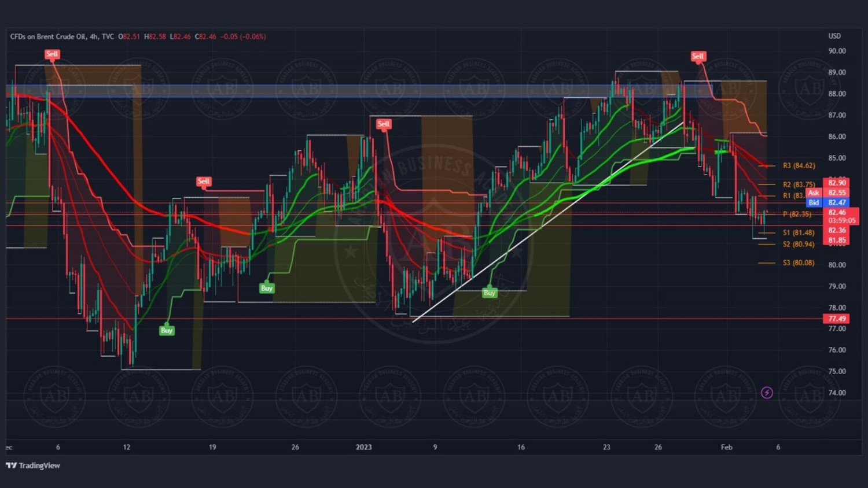
Task: Click the 82.55 ask price tag
Action: [x=837, y=193]
